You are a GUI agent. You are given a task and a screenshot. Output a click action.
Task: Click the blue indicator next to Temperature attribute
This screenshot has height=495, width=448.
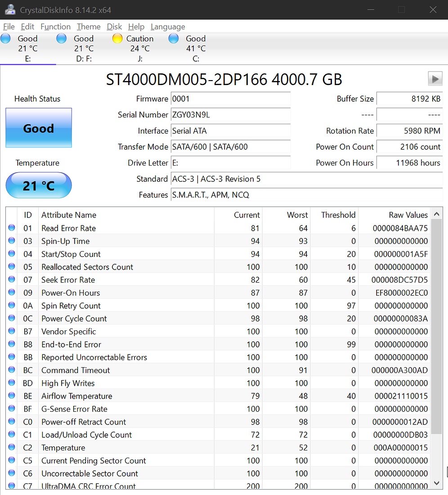tap(11, 447)
